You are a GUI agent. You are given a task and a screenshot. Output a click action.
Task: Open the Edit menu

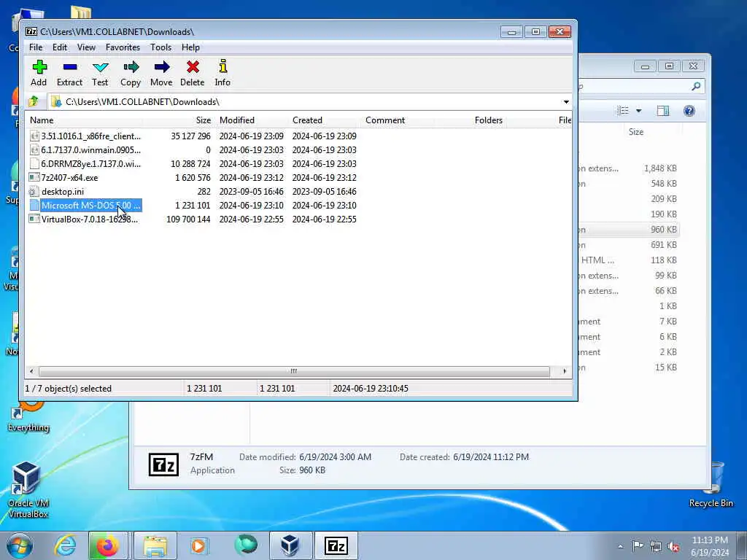coord(60,47)
